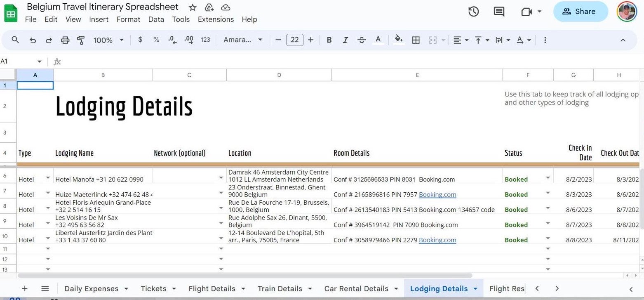Click the undo arrow in toolbar
The image size is (644, 300).
tap(33, 40)
